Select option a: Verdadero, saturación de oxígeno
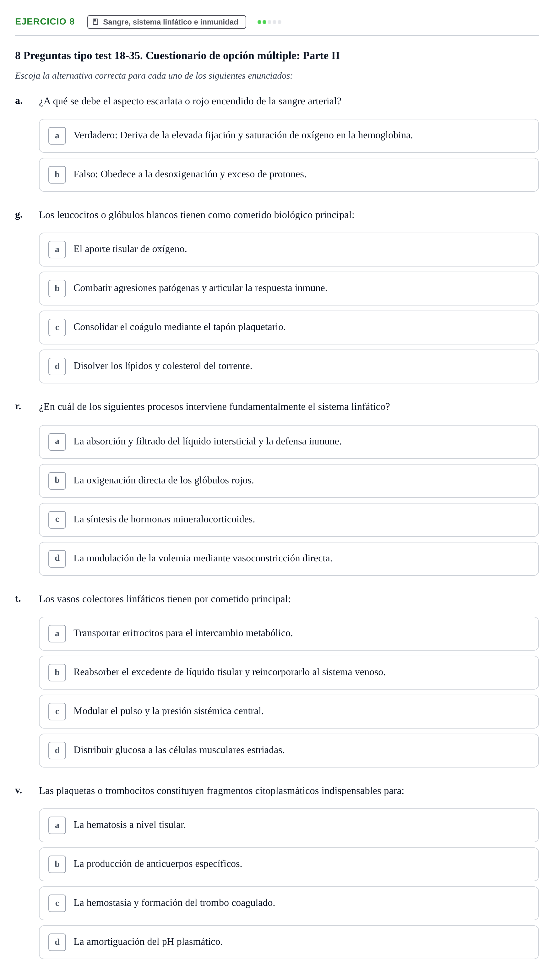Image resolution: width=554 pixels, height=980 pixels. pos(289,136)
